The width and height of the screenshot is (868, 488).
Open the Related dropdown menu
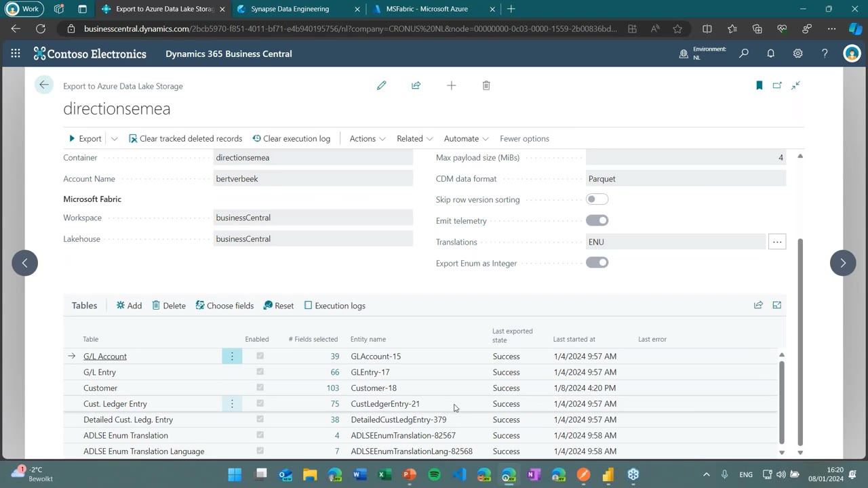[414, 139]
